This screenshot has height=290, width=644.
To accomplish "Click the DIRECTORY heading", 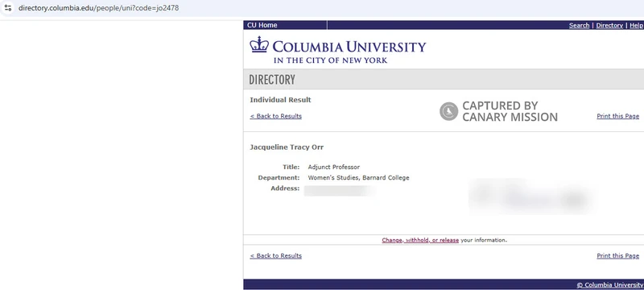I will tap(272, 80).
